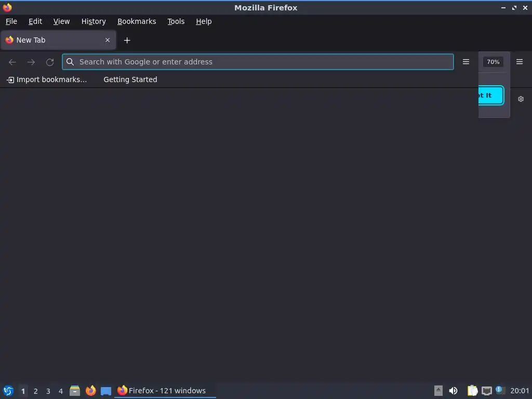Reload the current page
The width and height of the screenshot is (532, 399).
[50, 62]
